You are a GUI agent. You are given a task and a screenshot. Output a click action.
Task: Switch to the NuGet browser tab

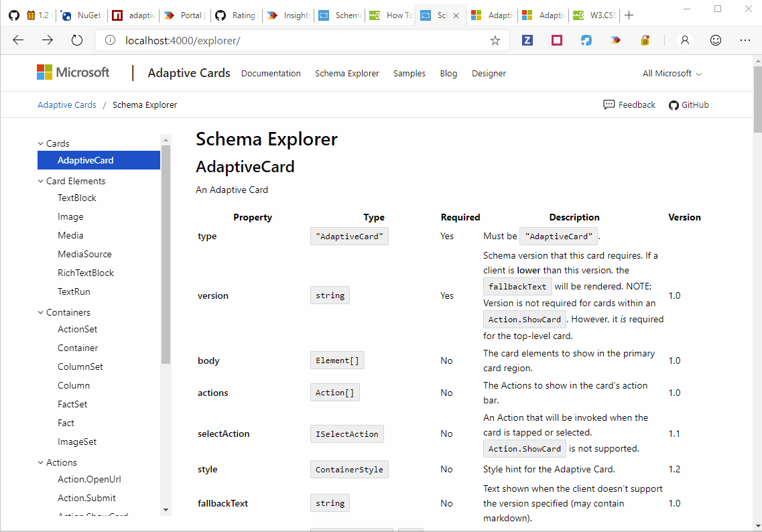point(80,15)
